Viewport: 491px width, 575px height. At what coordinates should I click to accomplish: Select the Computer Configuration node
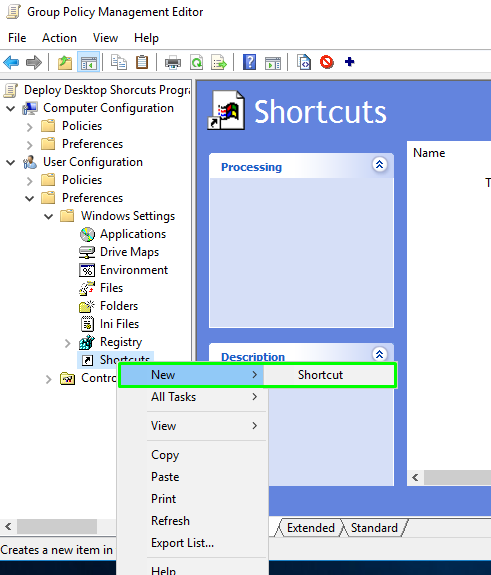108,108
